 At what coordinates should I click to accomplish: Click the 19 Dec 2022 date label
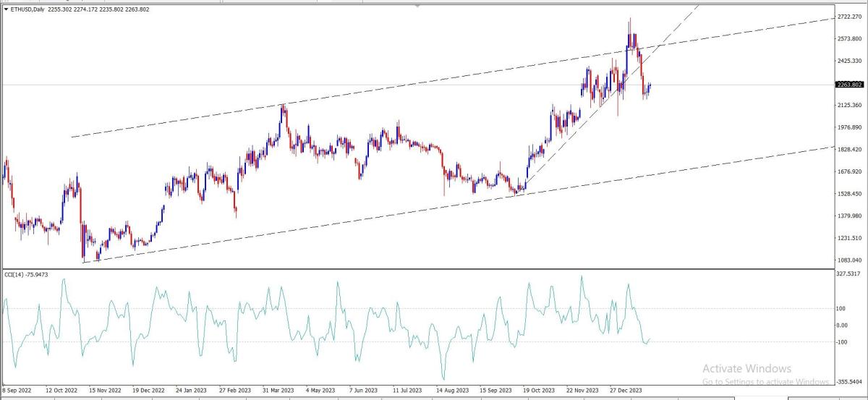point(150,391)
